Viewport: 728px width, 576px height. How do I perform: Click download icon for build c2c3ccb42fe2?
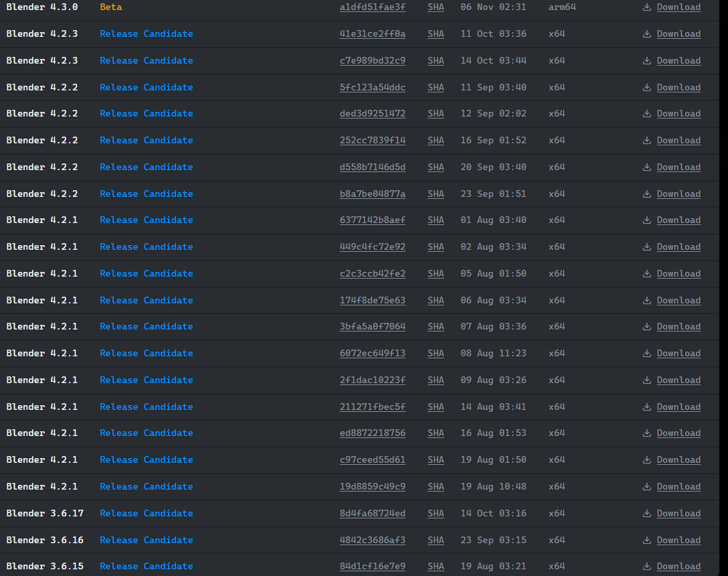[647, 274]
